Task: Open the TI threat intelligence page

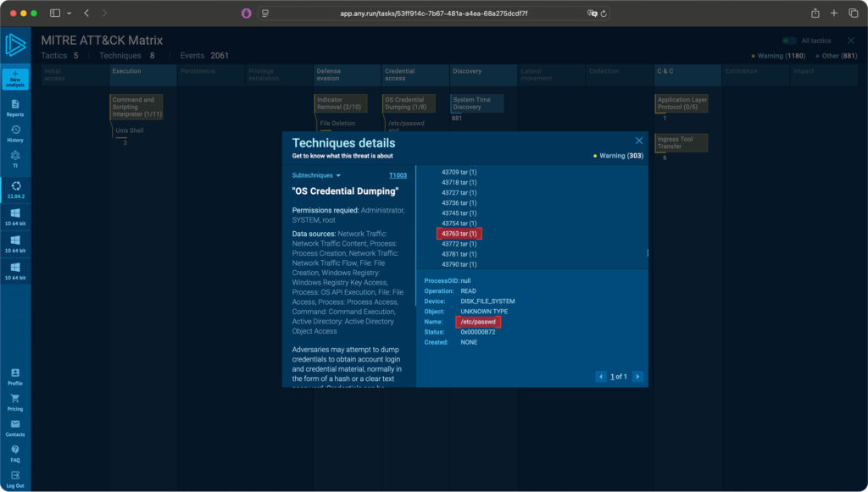Action: (15, 159)
